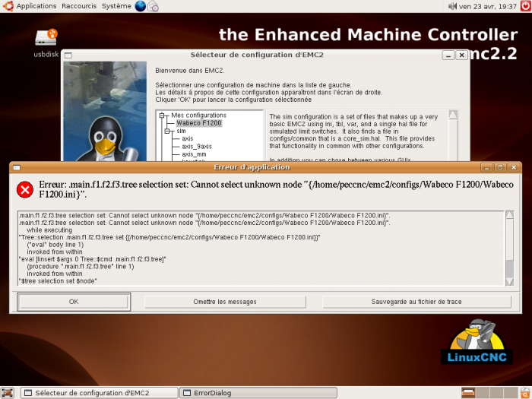Open the mail envelope panel icon
This screenshot has width=532, height=399.
153,6
